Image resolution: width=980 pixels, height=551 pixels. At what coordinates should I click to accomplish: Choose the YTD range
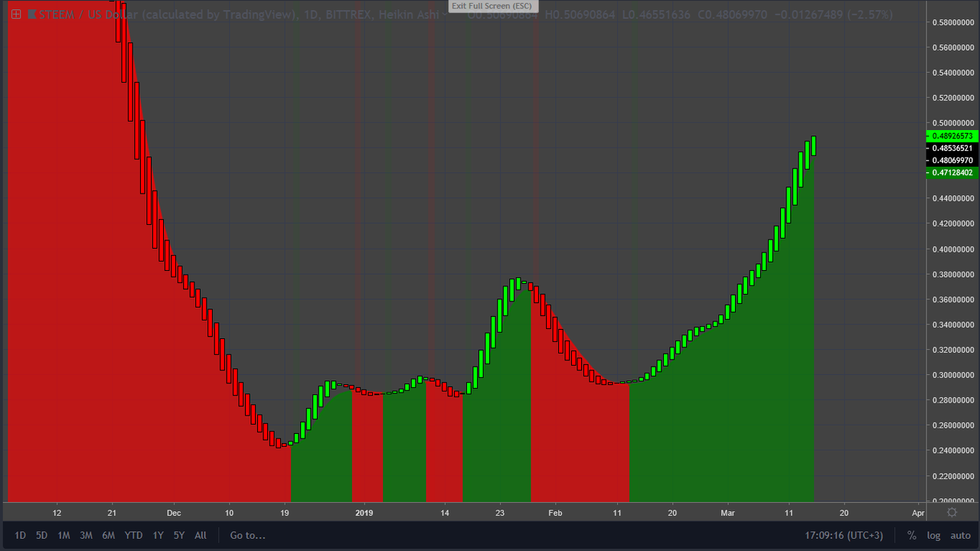(133, 535)
